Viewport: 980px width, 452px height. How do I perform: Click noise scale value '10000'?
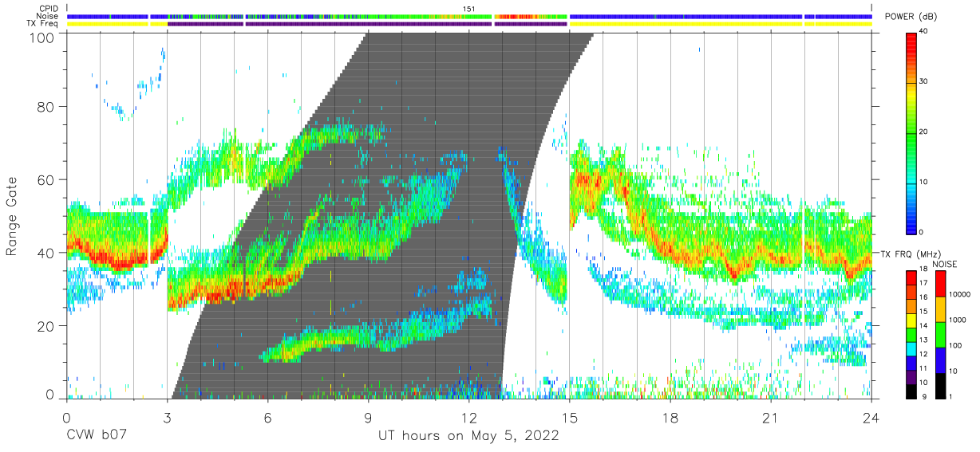coord(962,295)
